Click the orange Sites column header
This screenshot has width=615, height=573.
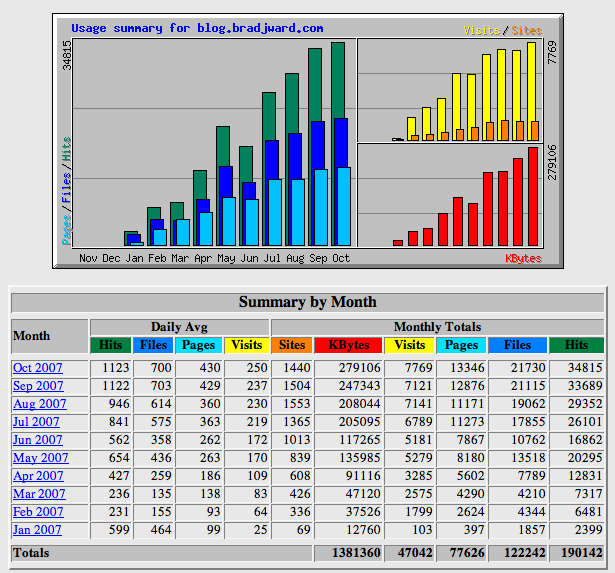292,345
